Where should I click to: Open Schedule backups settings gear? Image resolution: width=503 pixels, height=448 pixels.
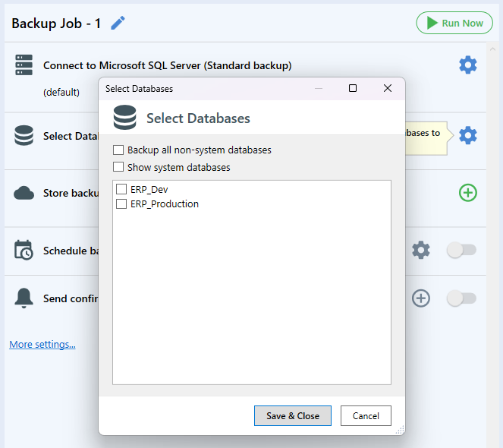420,250
